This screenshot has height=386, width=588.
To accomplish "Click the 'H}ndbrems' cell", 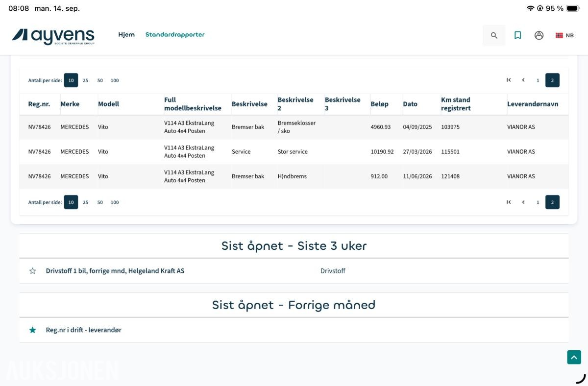I will point(292,176).
